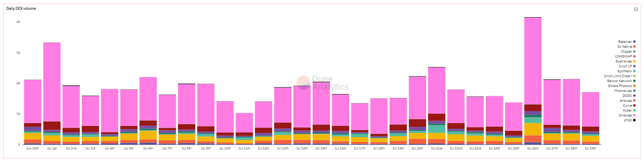The width and height of the screenshot is (644, 161).
Task: Click the LINKSWAP legend label
Action: pos(623,56)
